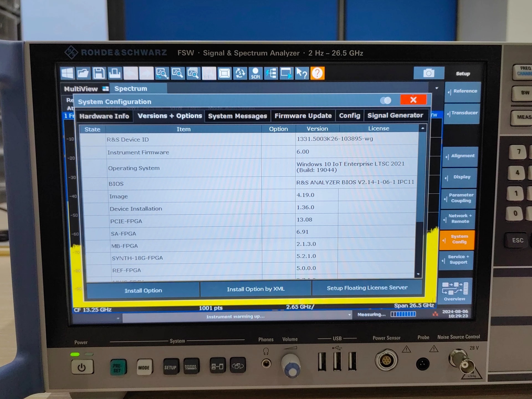Expand the channel tab list arrow
This screenshot has height=399, width=532.
click(x=437, y=88)
